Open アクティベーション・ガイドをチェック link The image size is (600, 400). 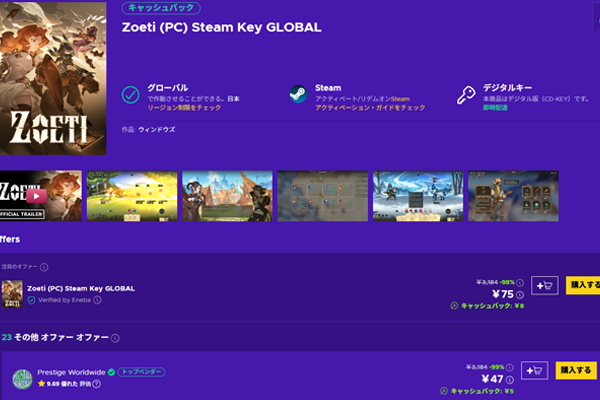click(370, 108)
